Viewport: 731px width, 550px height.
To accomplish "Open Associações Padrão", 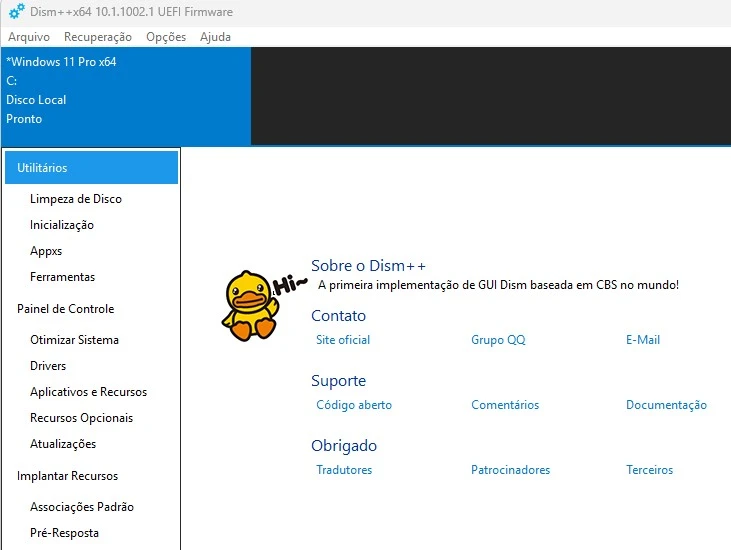I will 82,507.
